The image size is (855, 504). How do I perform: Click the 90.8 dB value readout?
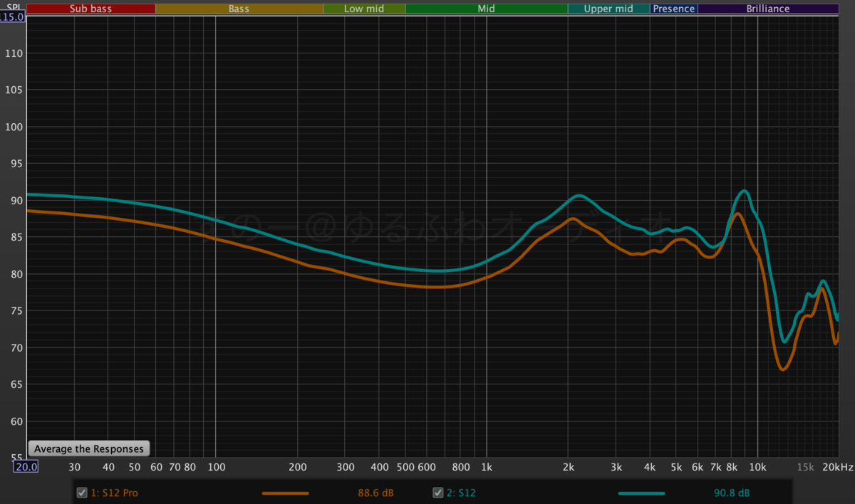[731, 493]
